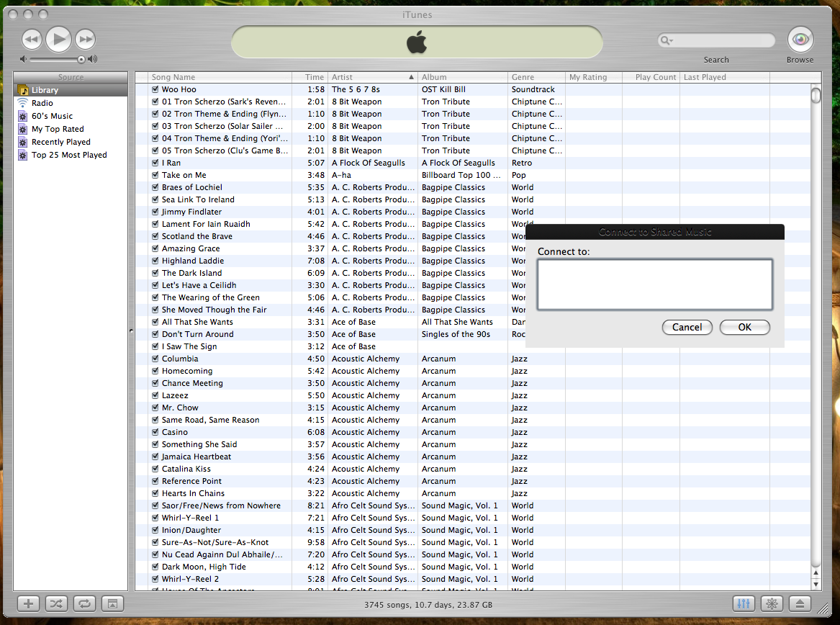Adjust the volume slider knob
The width and height of the screenshot is (840, 625).
81,59
